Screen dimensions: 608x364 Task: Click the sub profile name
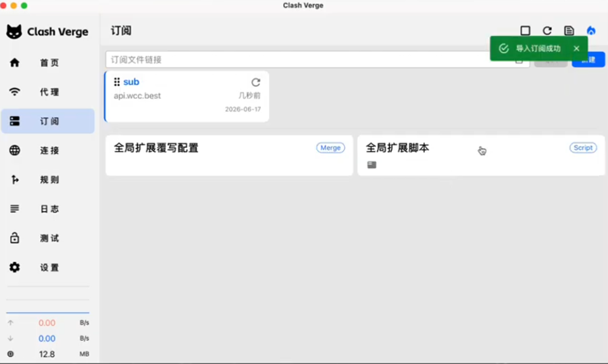(x=131, y=82)
